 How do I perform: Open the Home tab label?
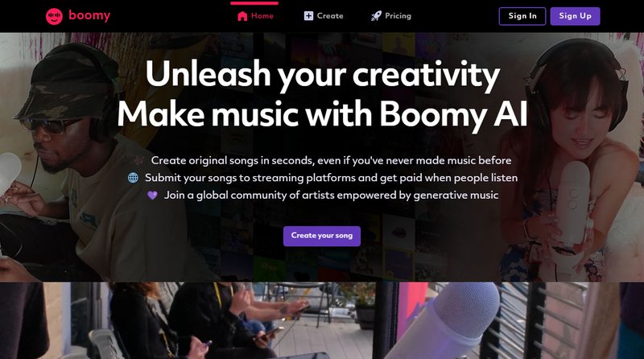262,16
